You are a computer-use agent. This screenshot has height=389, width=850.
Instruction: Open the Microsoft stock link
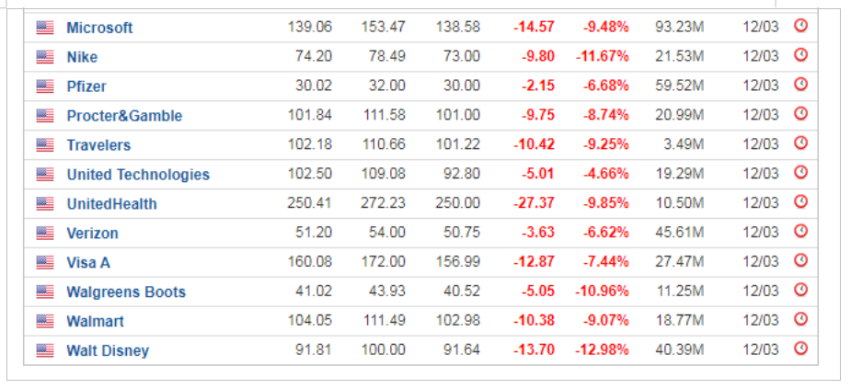point(99,28)
